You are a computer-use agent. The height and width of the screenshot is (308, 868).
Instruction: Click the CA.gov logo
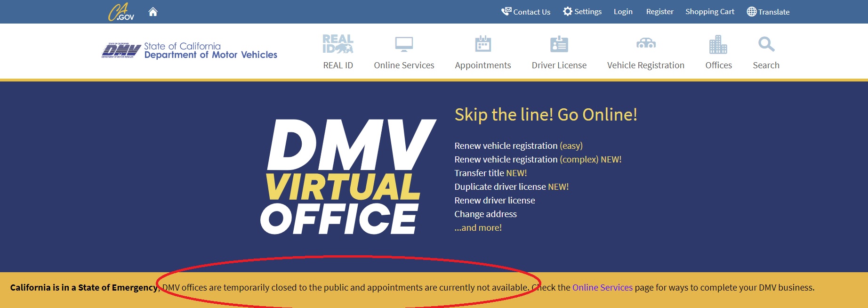point(121,12)
